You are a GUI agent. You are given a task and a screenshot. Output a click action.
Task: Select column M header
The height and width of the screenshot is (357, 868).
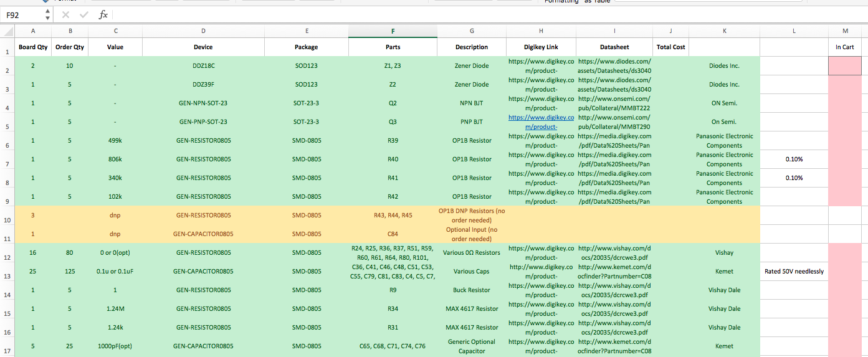845,31
